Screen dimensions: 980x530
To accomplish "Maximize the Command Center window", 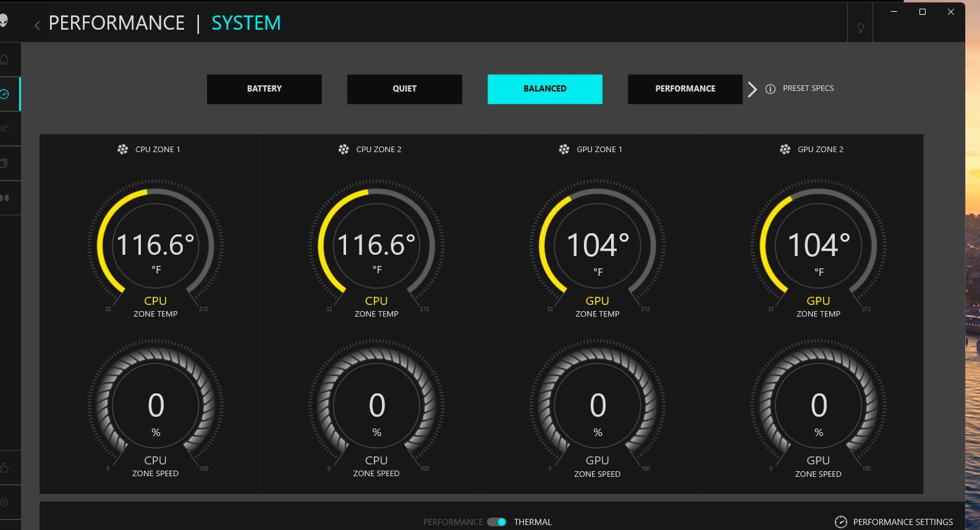I will (x=923, y=12).
